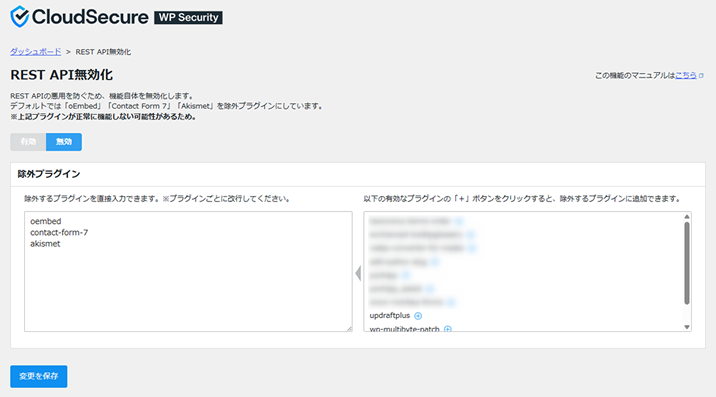Click the oembed line in text area

46,221
